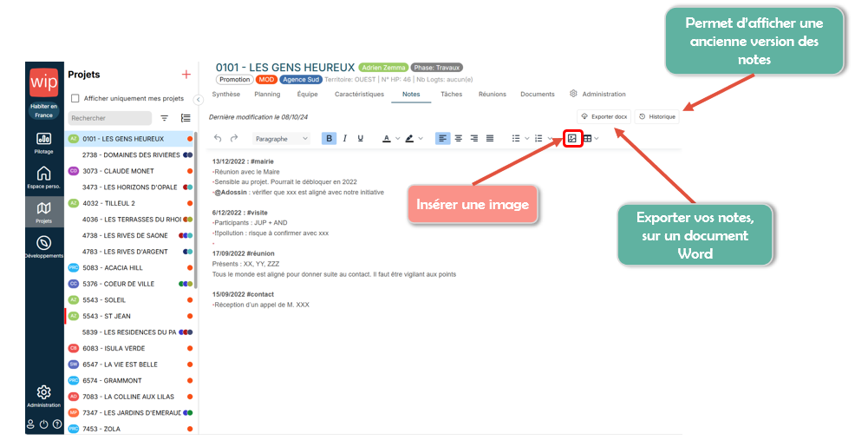Click the project list scrollbar

click(x=195, y=211)
